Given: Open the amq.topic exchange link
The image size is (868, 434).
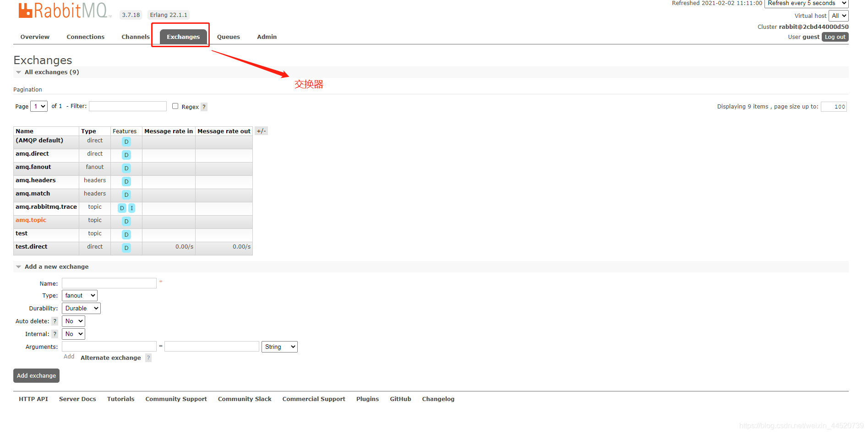Looking at the screenshot, I should [x=31, y=220].
